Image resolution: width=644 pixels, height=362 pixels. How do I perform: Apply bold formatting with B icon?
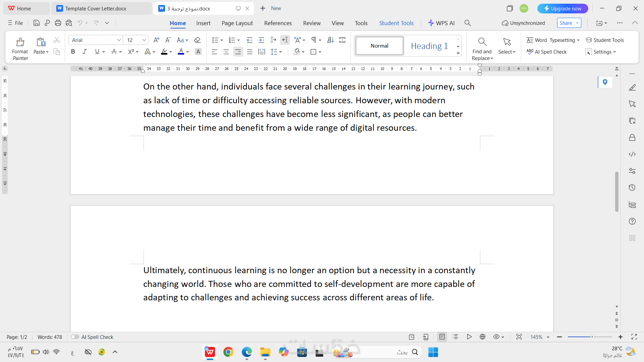[73, 52]
